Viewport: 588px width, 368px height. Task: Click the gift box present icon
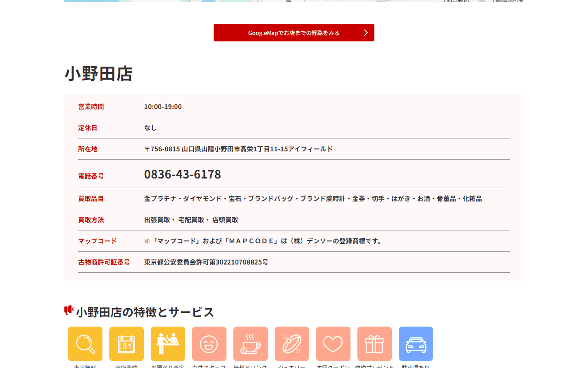[374, 344]
